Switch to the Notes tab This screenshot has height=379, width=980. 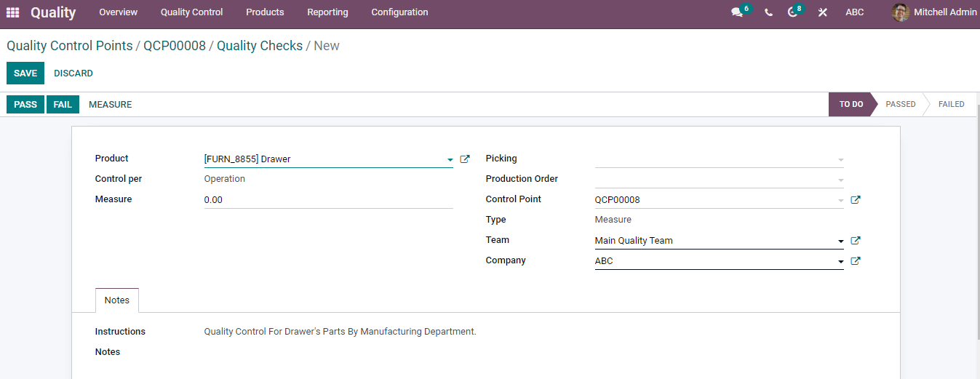point(116,300)
